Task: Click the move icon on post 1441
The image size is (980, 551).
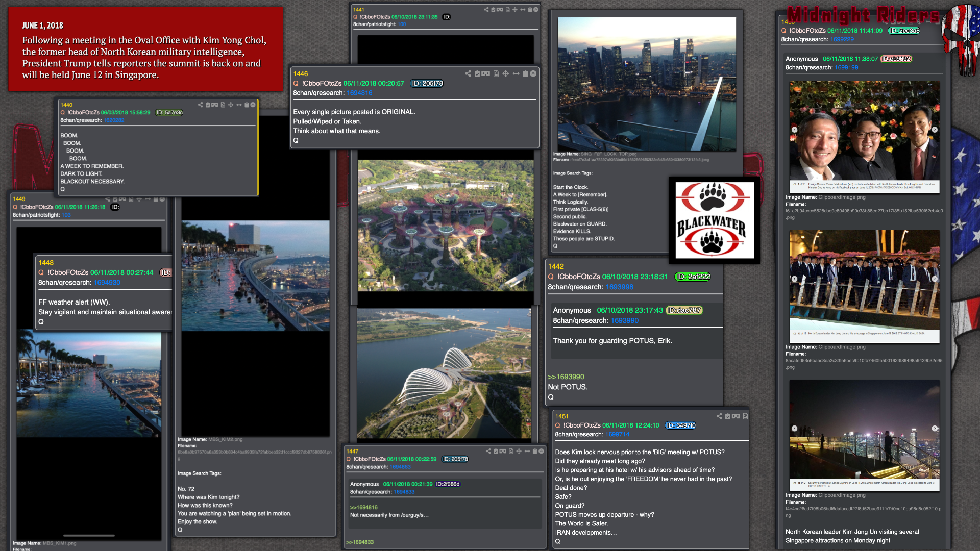Action: tap(515, 10)
